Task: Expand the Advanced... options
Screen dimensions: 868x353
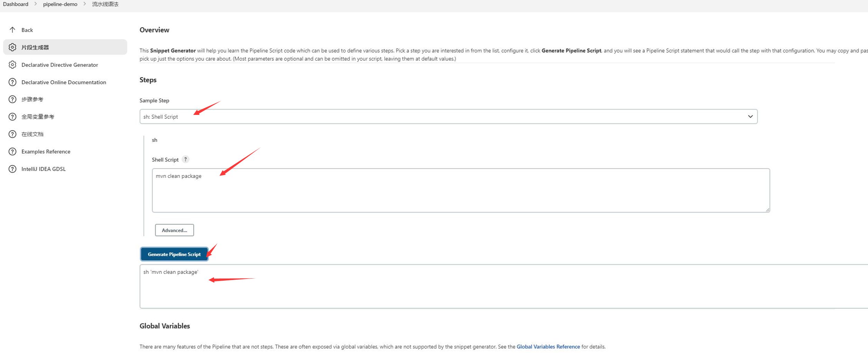Action: (x=174, y=230)
